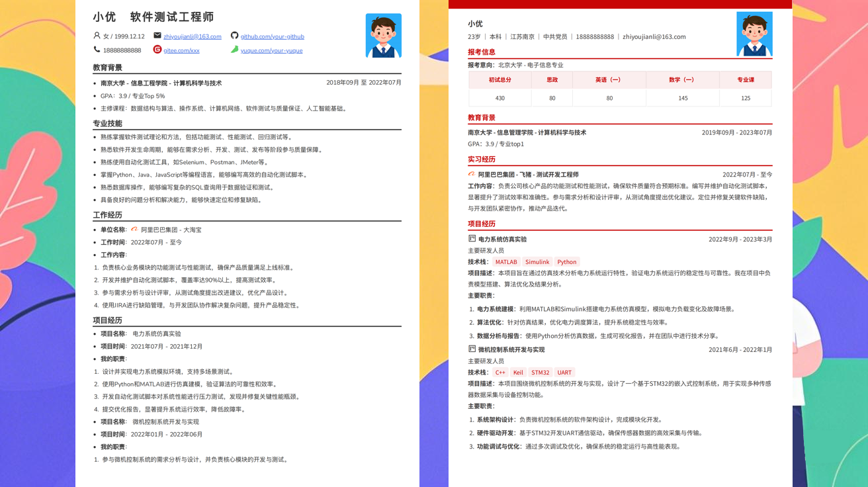Image resolution: width=868 pixels, height=487 pixels.
Task: Click the person icon beside 女 / 1999.12.12
Action: point(97,36)
